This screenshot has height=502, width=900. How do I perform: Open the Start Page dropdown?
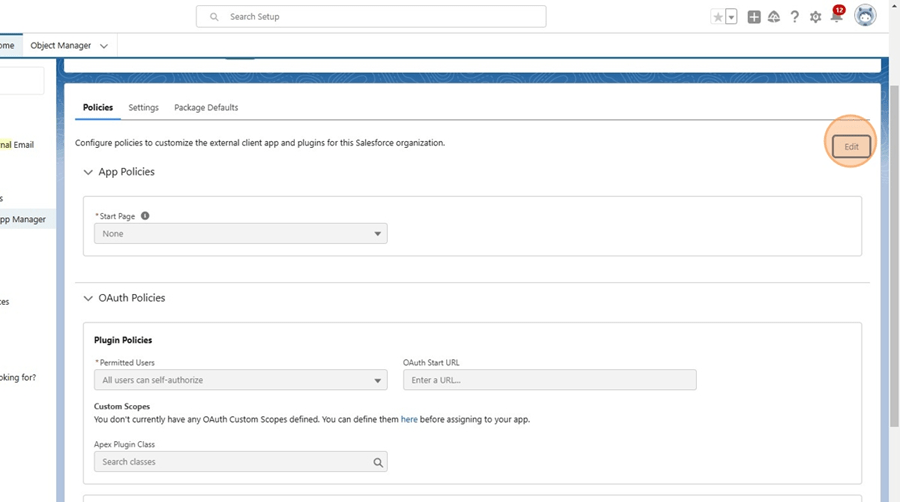(240, 234)
